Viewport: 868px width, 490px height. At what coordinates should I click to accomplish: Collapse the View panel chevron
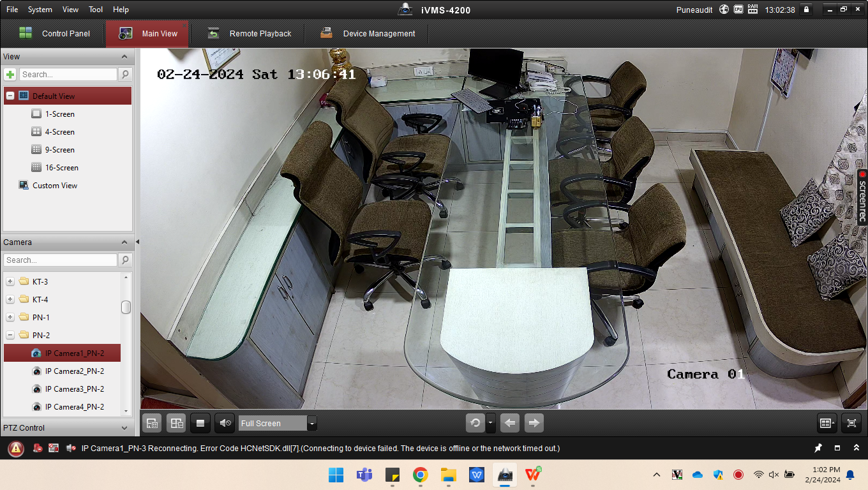124,57
